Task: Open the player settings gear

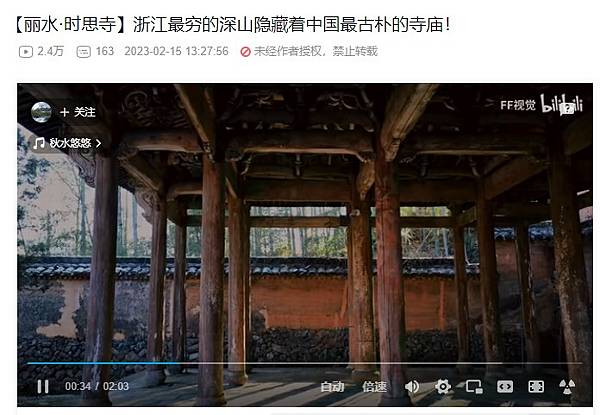Action: tap(443, 386)
